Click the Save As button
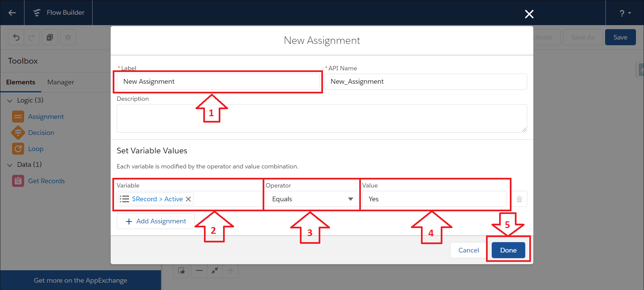644x290 pixels. coord(583,37)
